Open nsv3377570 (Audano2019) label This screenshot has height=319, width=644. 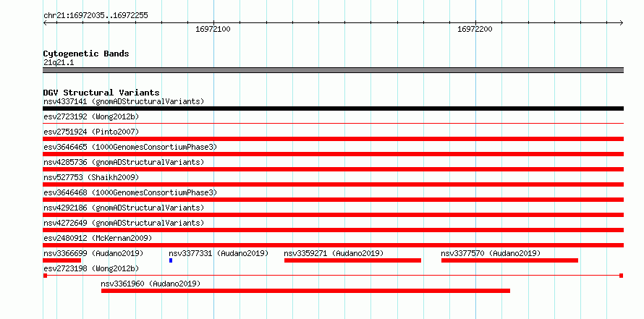[x=491, y=253]
